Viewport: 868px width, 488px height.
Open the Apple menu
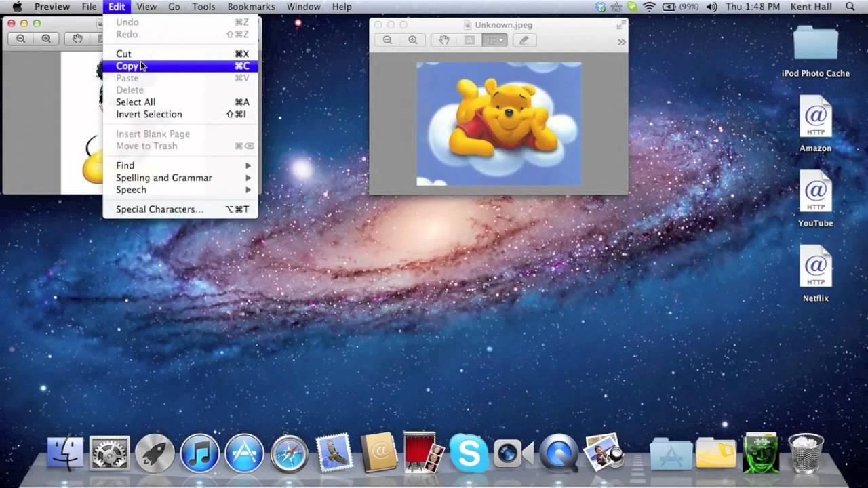(x=18, y=7)
